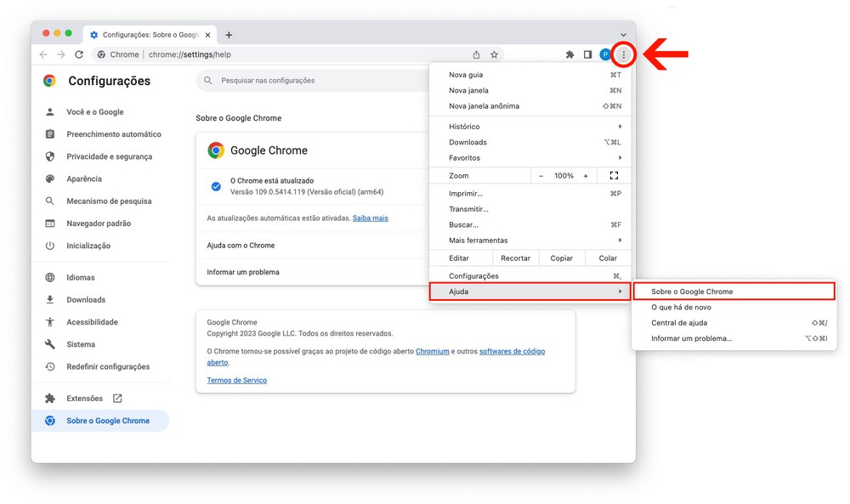Close the Configurações tab
Image resolution: width=850 pixels, height=504 pixels.
click(x=207, y=35)
